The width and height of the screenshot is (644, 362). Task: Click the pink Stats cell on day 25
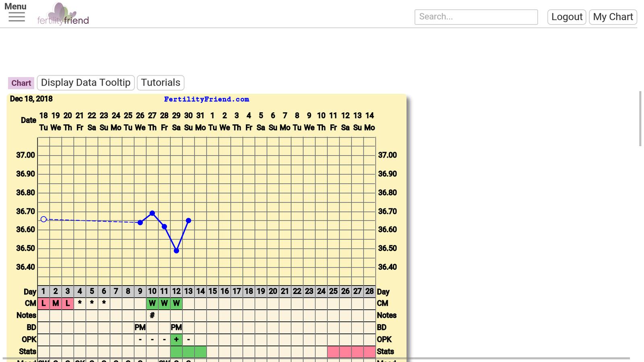[333, 352]
